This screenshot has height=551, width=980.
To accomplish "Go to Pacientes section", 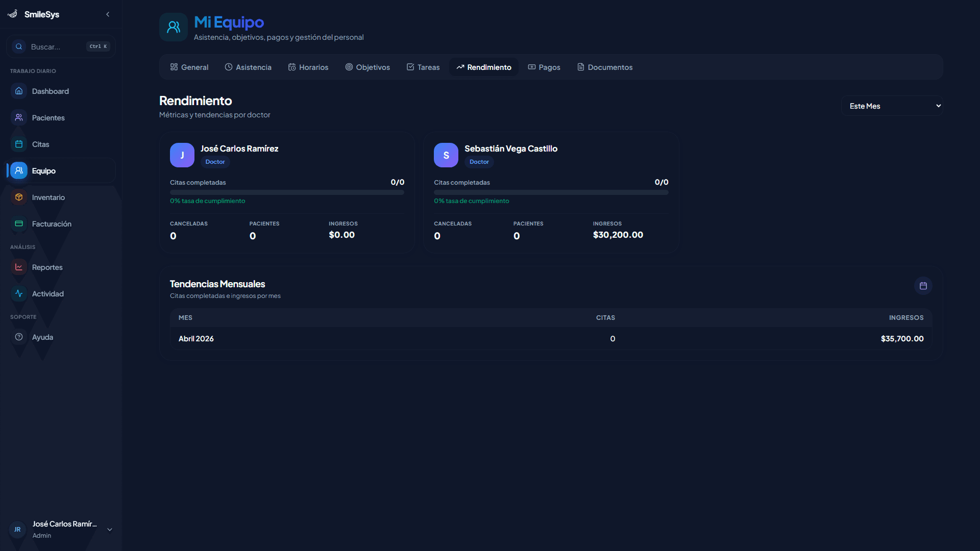I will (x=61, y=118).
